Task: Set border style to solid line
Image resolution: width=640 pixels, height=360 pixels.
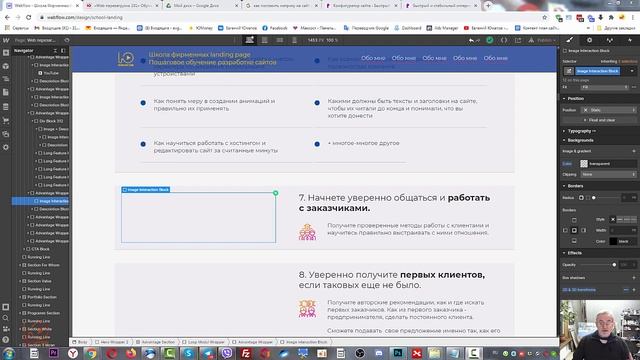Action: click(x=620, y=220)
